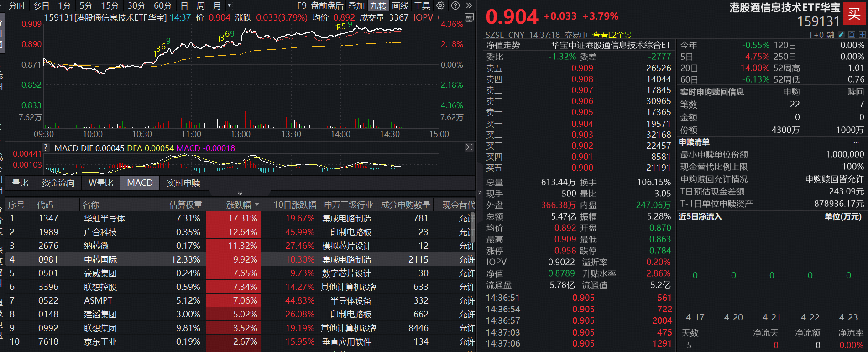The image size is (868, 352).
Task: Select the 30分 period
Action: [x=136, y=6]
